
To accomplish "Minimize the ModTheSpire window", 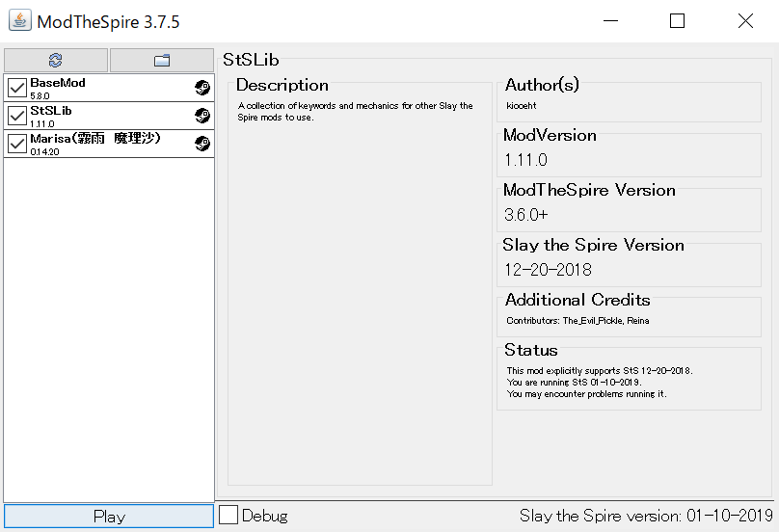I will click(x=610, y=21).
